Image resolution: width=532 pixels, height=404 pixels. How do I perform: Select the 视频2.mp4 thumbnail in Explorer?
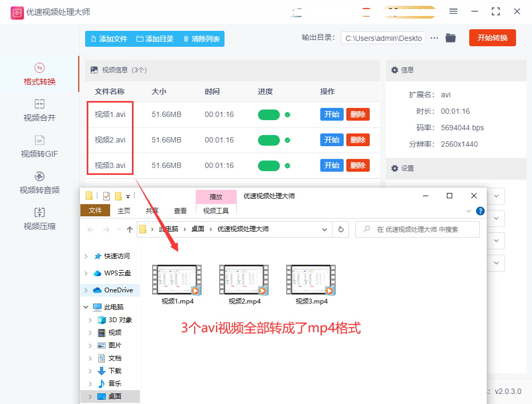(x=244, y=281)
